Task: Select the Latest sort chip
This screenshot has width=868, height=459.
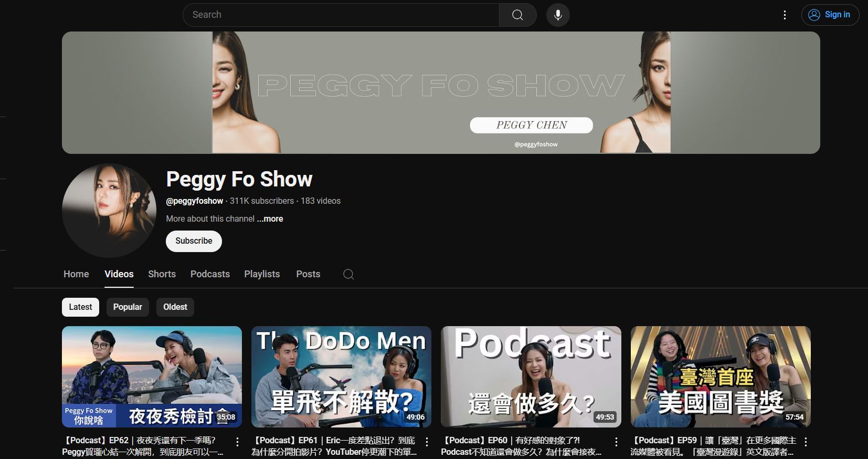Action: (x=80, y=307)
